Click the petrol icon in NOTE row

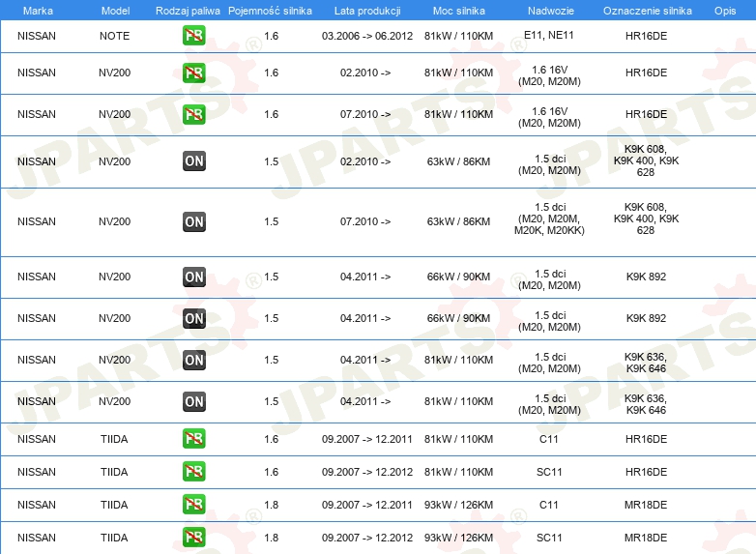click(193, 36)
